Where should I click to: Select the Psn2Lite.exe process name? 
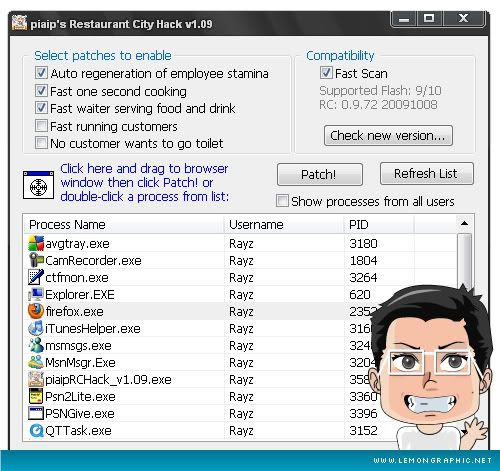pyautogui.click(x=80, y=397)
